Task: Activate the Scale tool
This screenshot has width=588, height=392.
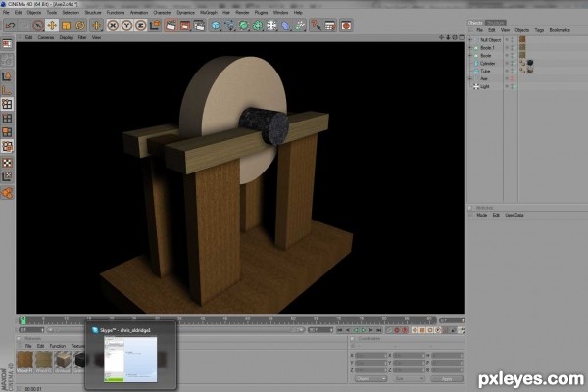Action: point(66,25)
